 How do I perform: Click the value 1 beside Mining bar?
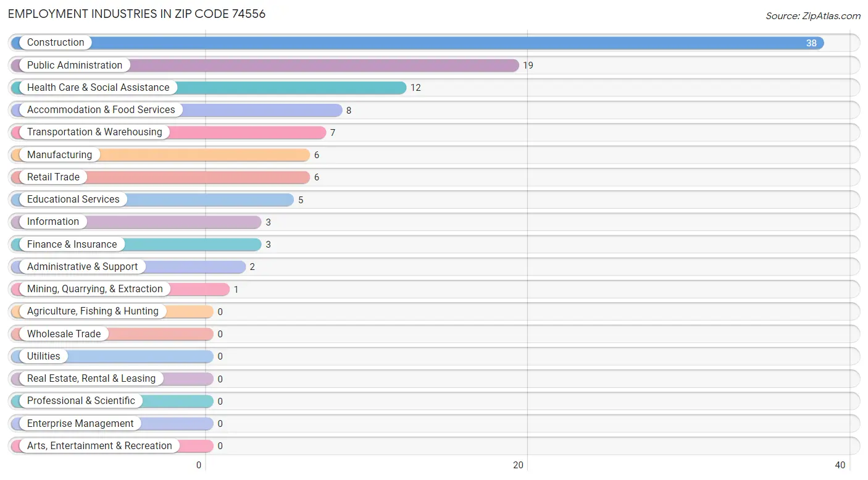tap(236, 290)
